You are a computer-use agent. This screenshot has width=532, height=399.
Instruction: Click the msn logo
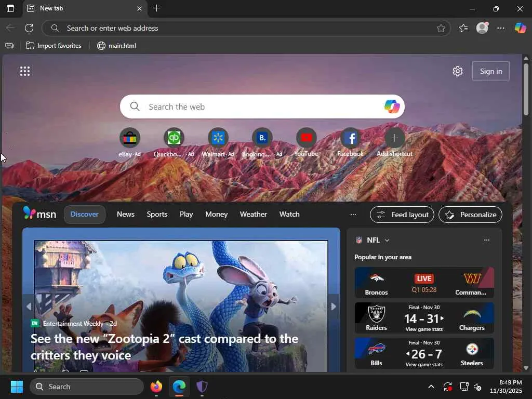[x=39, y=214]
